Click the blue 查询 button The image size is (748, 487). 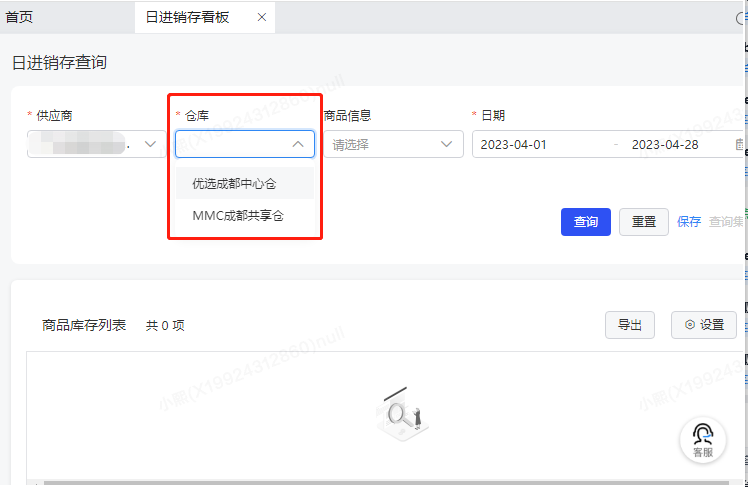[x=586, y=222]
